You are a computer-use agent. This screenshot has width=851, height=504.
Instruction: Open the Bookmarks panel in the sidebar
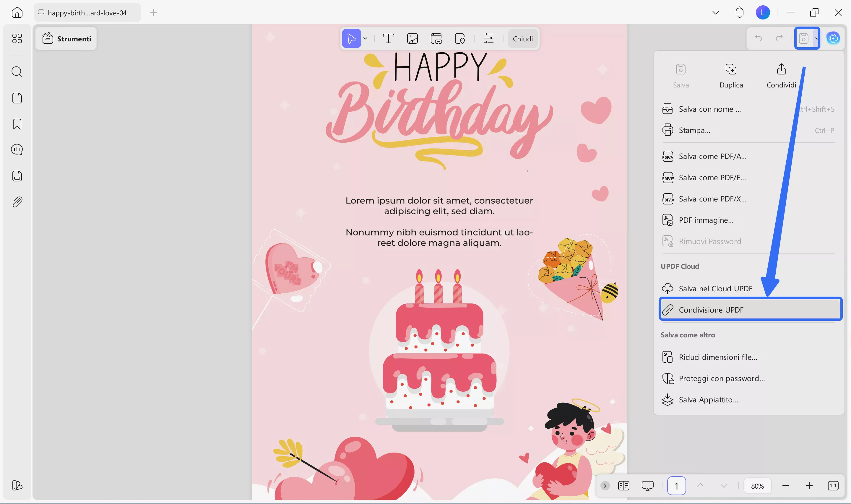(17, 124)
